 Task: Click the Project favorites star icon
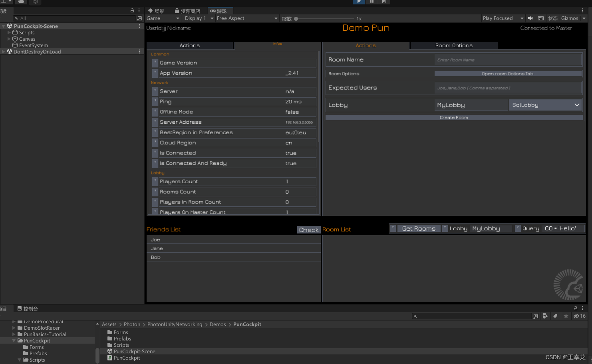click(x=566, y=316)
